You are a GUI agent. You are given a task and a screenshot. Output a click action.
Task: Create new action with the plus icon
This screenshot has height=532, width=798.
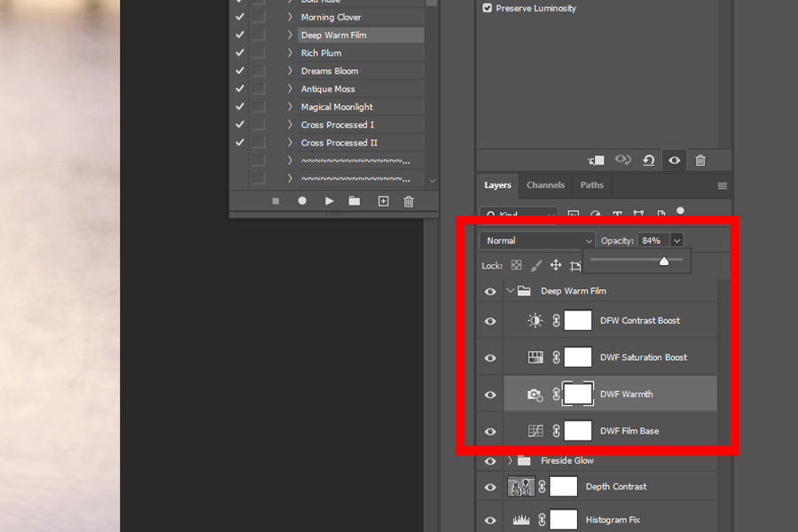tap(383, 201)
